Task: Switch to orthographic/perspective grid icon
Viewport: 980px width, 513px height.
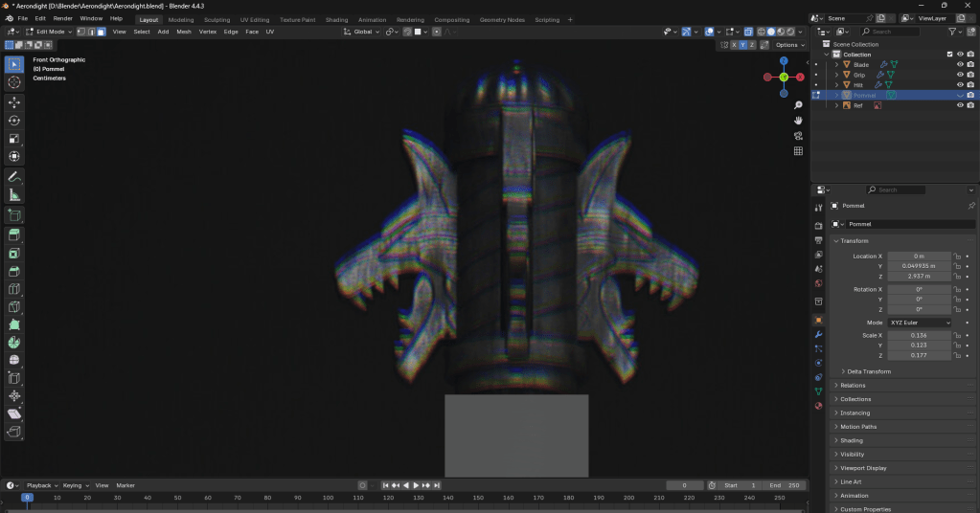Action: pos(798,151)
